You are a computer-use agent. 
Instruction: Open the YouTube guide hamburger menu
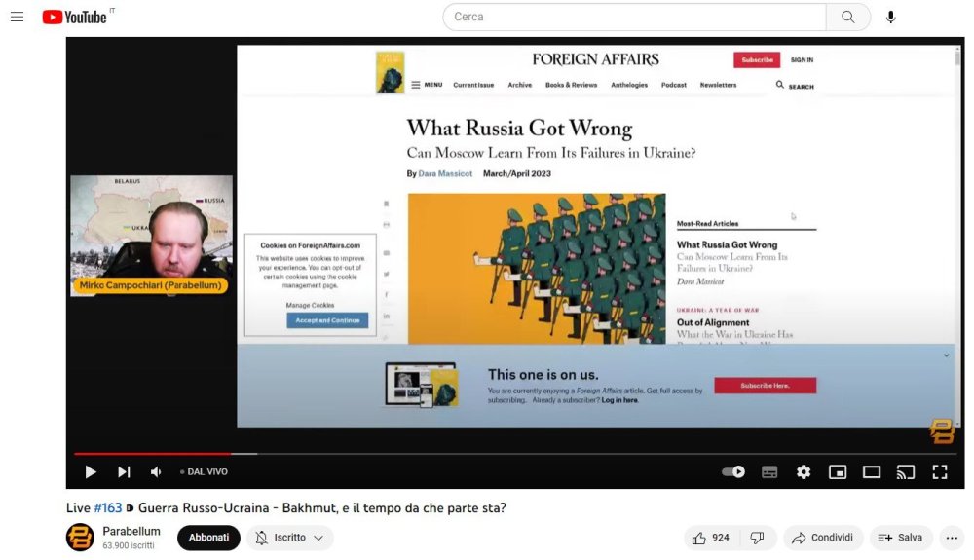click(17, 17)
